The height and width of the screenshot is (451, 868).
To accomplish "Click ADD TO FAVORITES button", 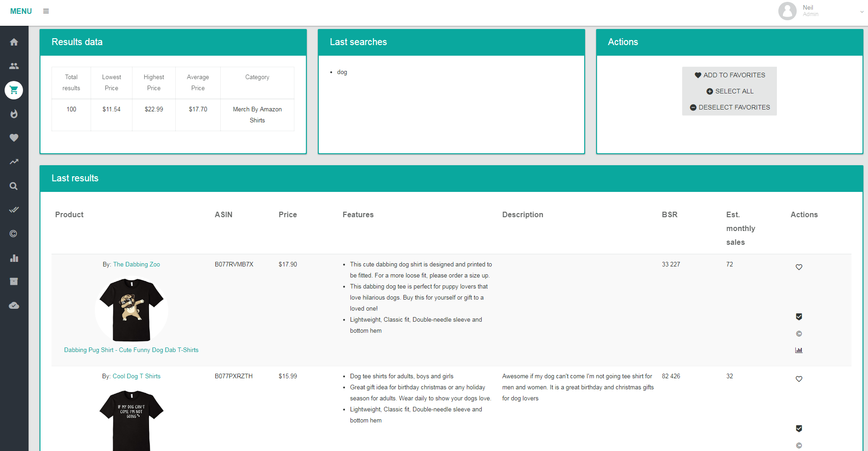I will [x=730, y=75].
